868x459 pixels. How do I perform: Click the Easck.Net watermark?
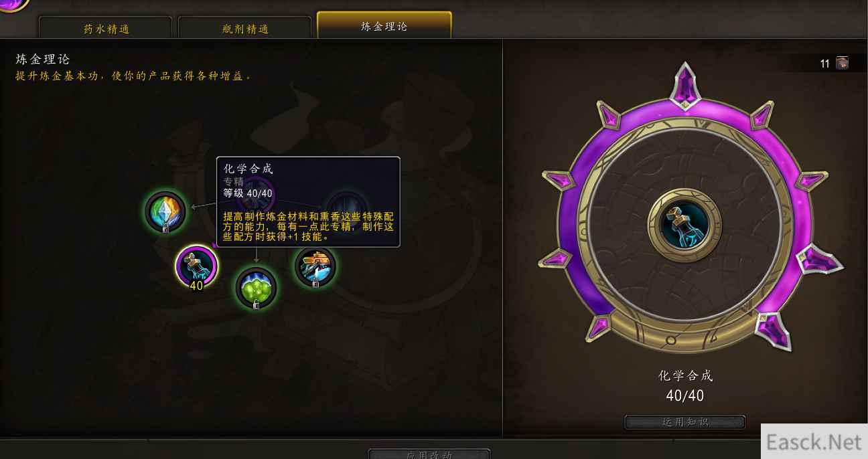tap(814, 442)
